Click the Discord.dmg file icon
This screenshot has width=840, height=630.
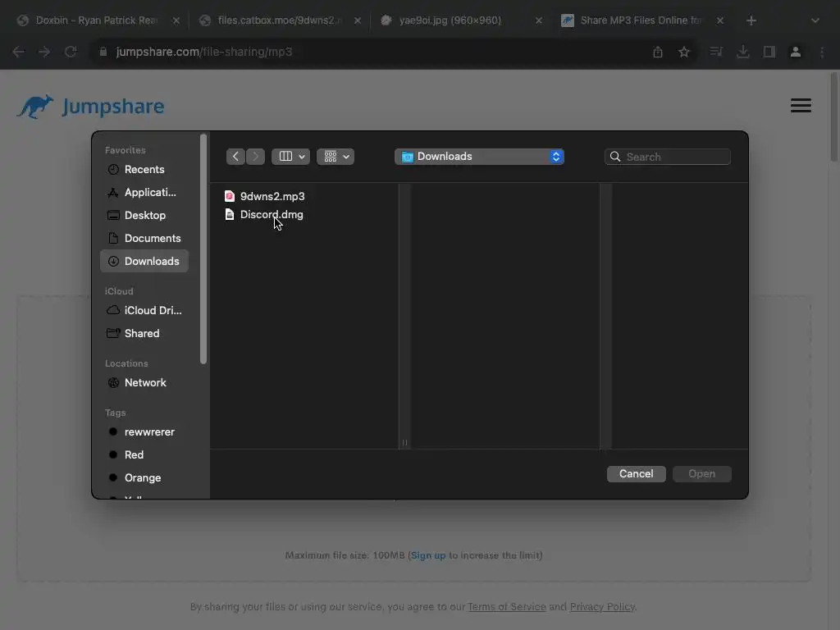(230, 214)
